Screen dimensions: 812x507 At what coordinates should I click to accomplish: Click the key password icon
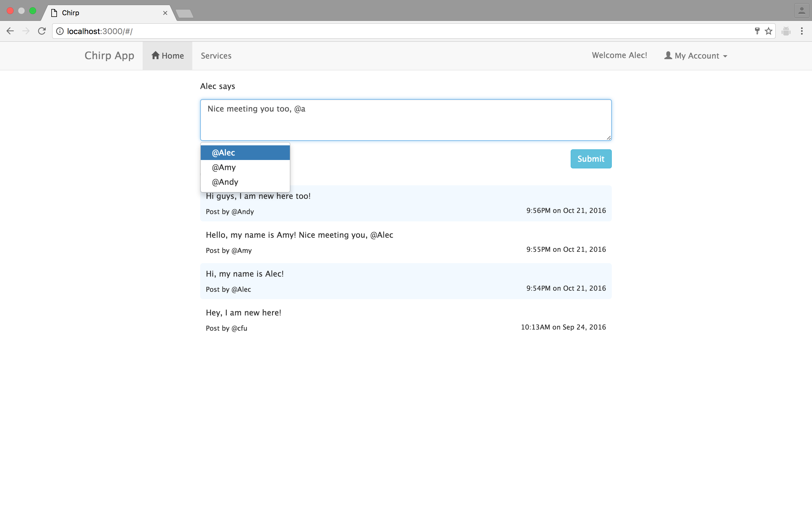coord(757,31)
